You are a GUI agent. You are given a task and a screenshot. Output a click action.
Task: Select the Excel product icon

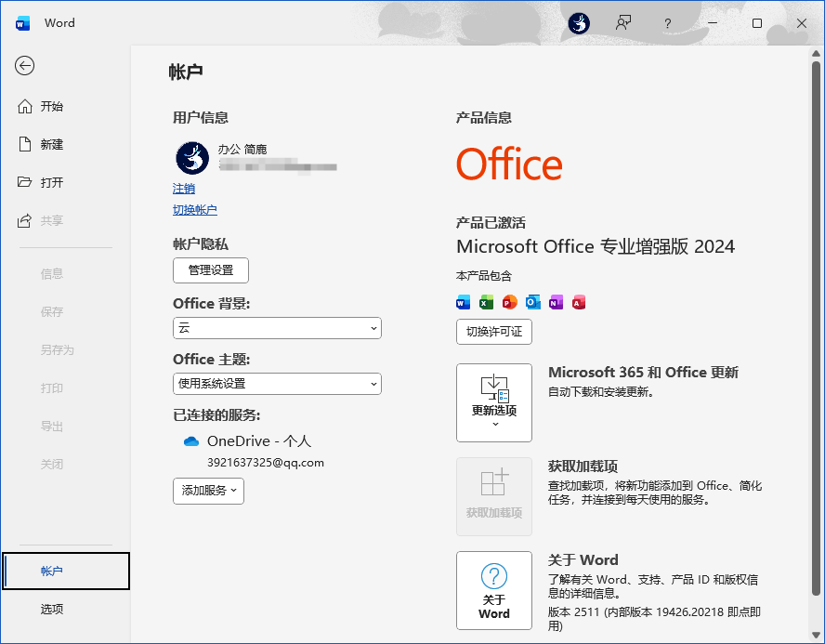pyautogui.click(x=486, y=301)
